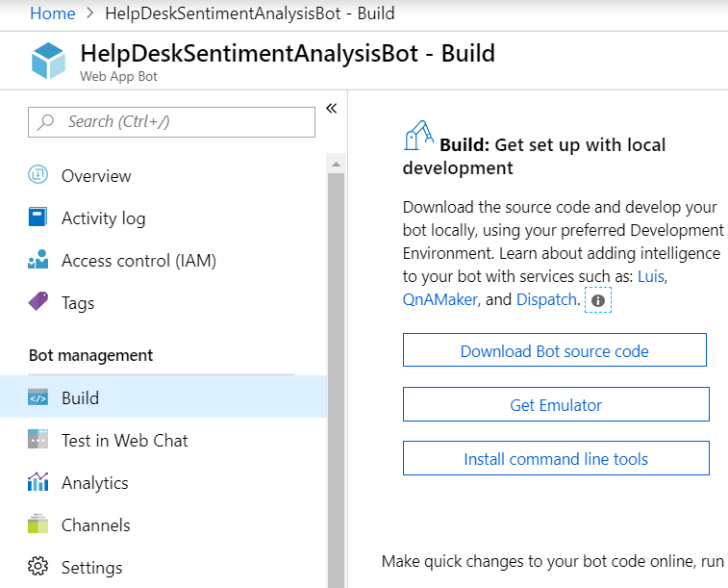This screenshot has width=728, height=588.
Task: Click the Tags icon
Action: tap(38, 302)
